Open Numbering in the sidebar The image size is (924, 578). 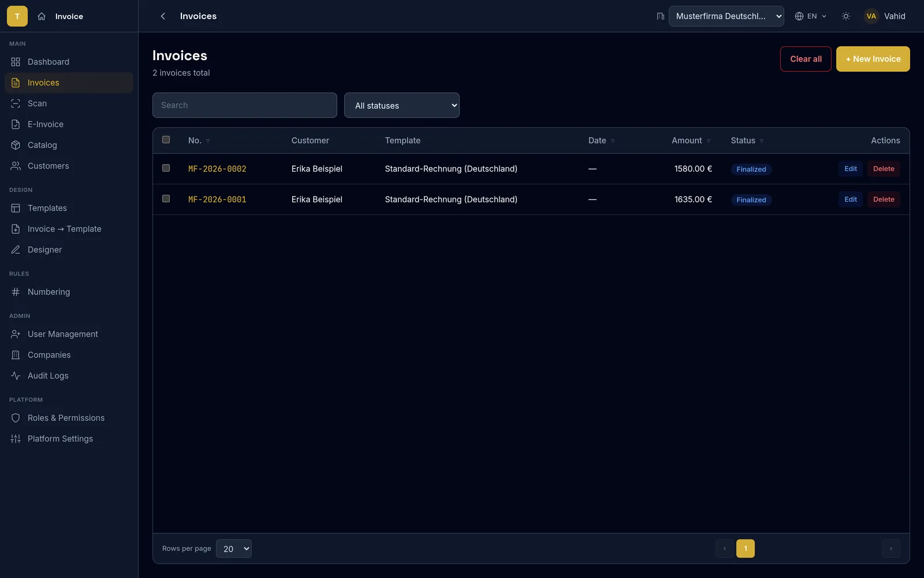(x=69, y=292)
